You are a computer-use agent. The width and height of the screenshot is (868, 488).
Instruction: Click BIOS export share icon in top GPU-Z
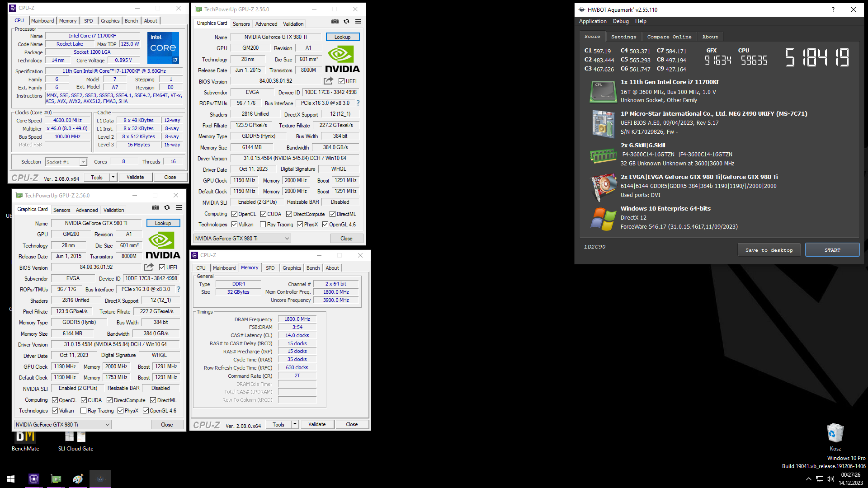coord(328,81)
